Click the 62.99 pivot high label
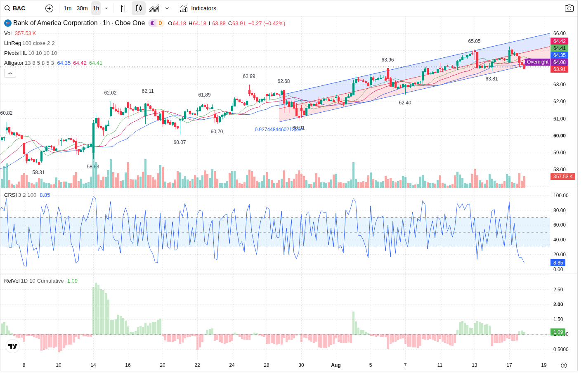This screenshot has width=586, height=392. click(249, 76)
